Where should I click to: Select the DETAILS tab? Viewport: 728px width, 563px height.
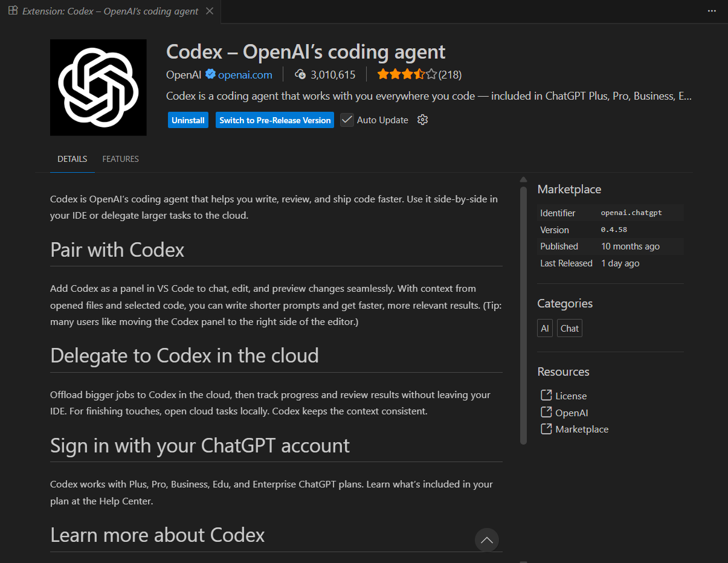72,159
